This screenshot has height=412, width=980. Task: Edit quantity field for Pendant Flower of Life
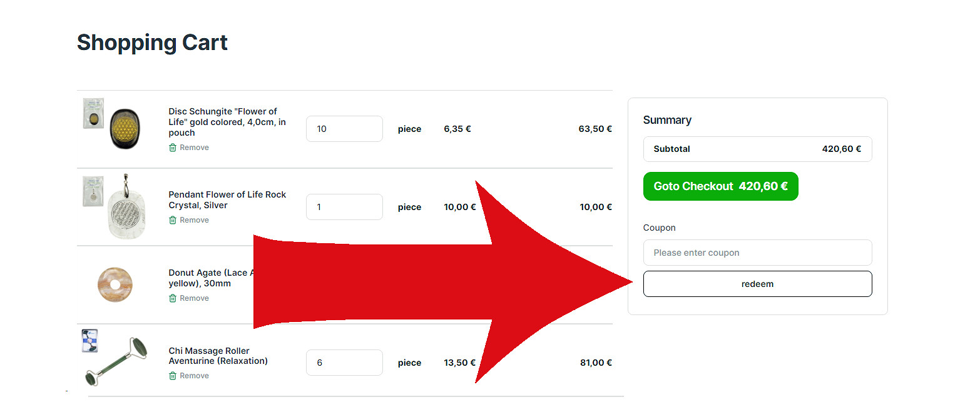(344, 207)
